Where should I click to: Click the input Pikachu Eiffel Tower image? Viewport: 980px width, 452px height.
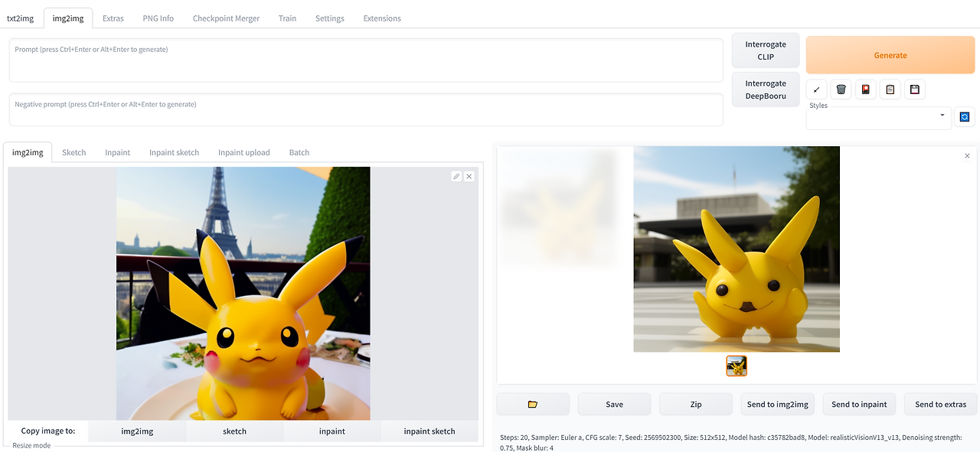coord(243,294)
